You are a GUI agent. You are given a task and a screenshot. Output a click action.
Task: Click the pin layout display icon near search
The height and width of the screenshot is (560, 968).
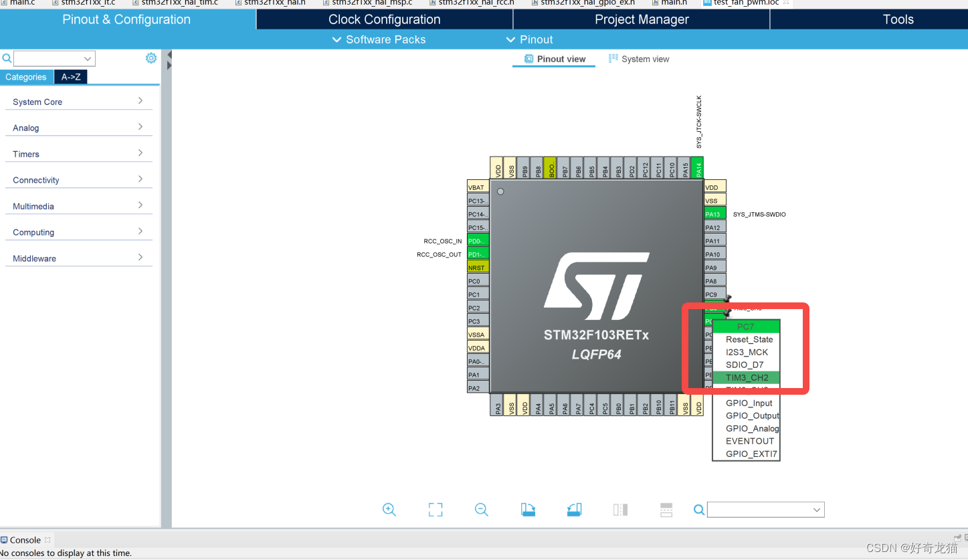[x=619, y=509]
